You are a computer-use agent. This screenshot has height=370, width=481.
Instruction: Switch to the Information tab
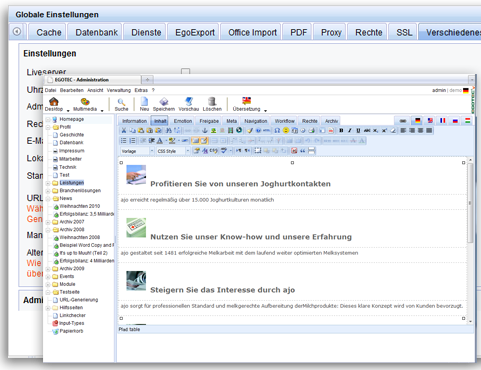point(134,121)
